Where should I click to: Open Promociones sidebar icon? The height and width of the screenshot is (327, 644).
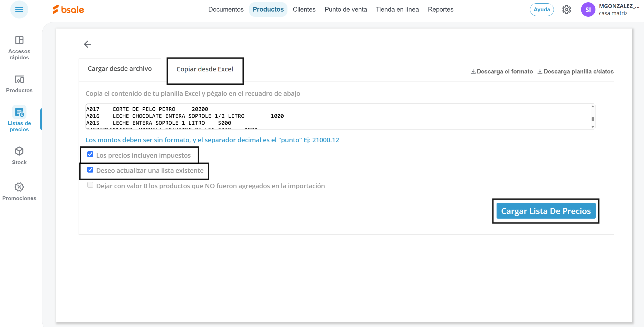(x=19, y=187)
